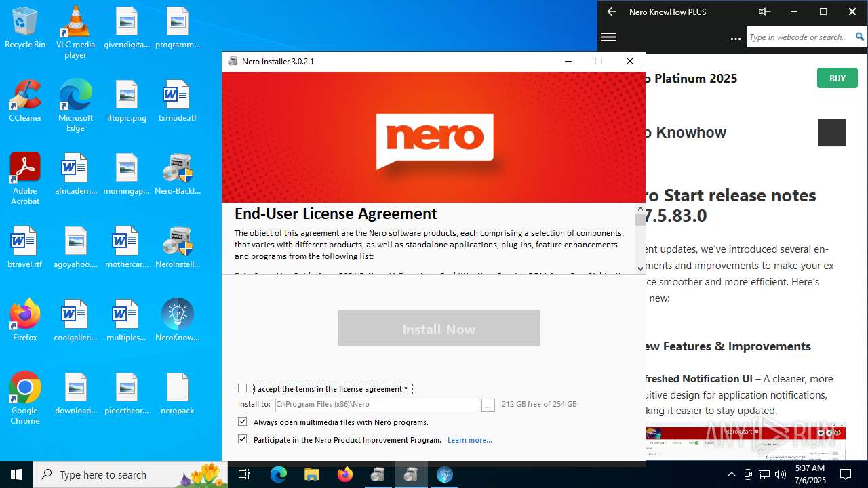Launch VLC media player shortcut

(75, 33)
